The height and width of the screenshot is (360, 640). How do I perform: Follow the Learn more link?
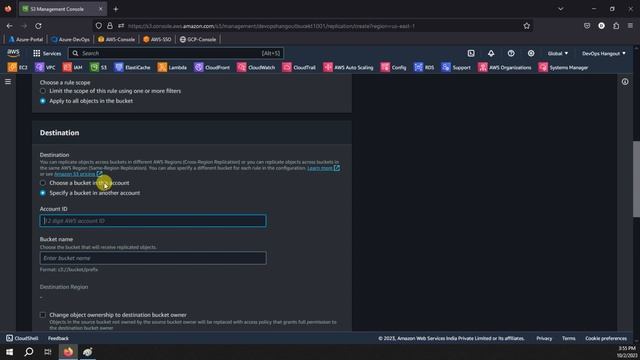[x=323, y=168]
